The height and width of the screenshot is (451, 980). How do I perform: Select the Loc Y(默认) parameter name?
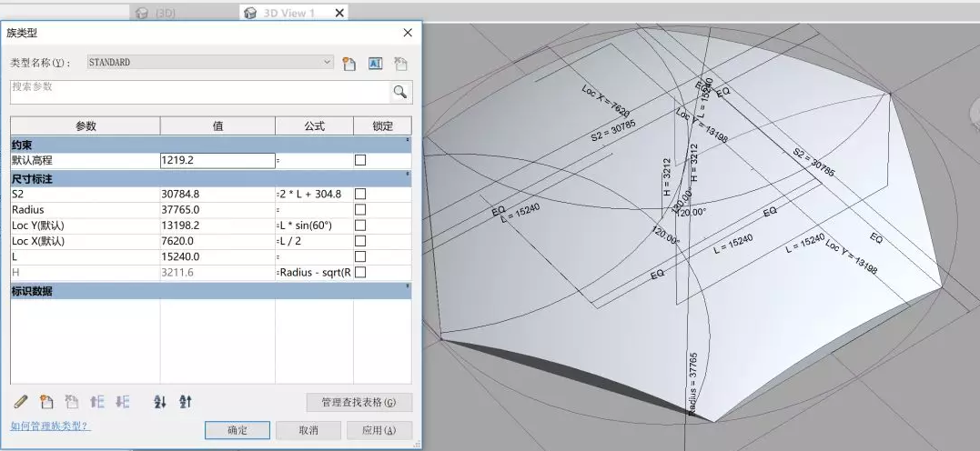(86, 225)
